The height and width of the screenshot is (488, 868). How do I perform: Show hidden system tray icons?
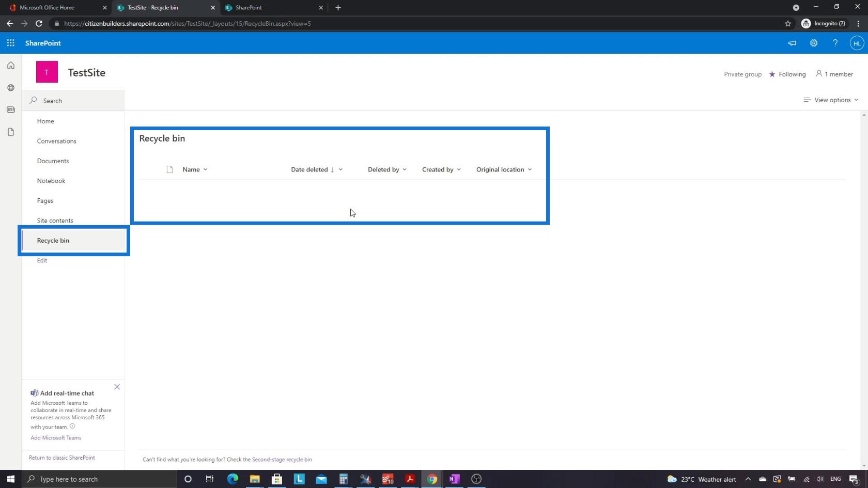[748, 479]
